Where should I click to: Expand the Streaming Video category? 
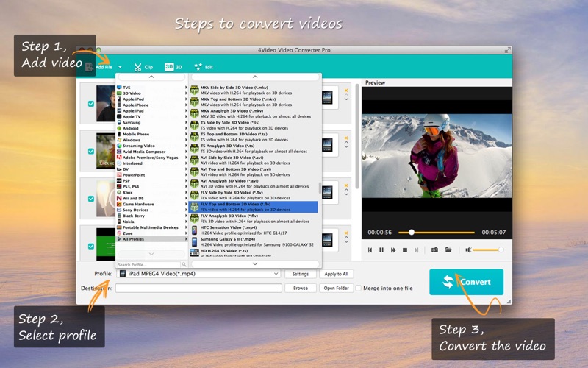(152, 146)
